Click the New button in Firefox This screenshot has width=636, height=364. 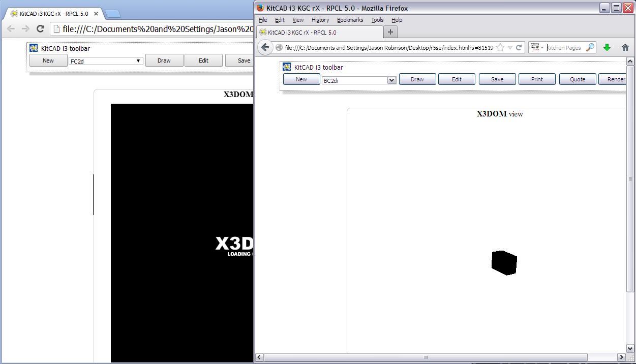coord(301,79)
